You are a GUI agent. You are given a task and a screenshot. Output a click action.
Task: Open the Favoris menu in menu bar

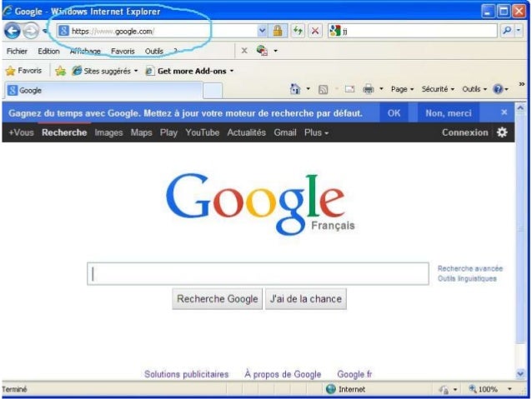pos(123,51)
